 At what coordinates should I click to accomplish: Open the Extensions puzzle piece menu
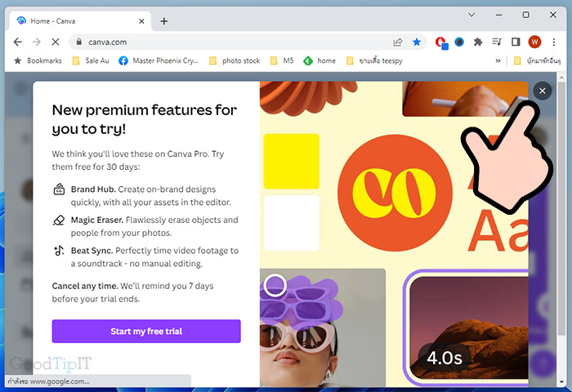[x=478, y=42]
